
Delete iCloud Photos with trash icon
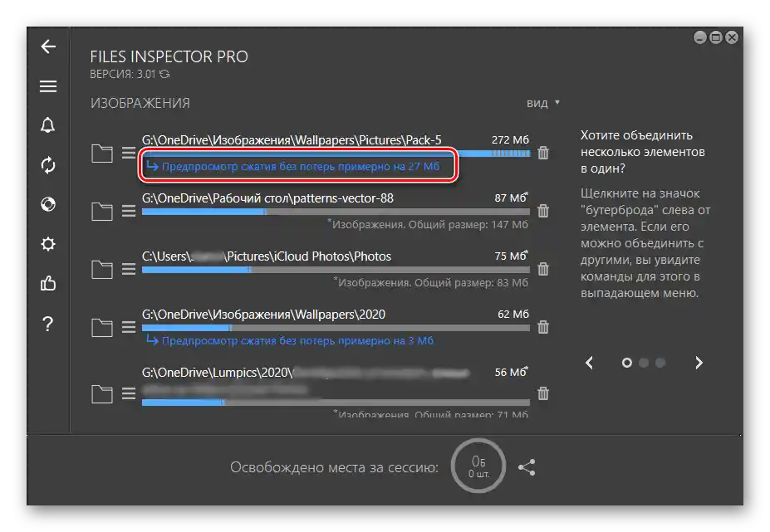(x=543, y=269)
